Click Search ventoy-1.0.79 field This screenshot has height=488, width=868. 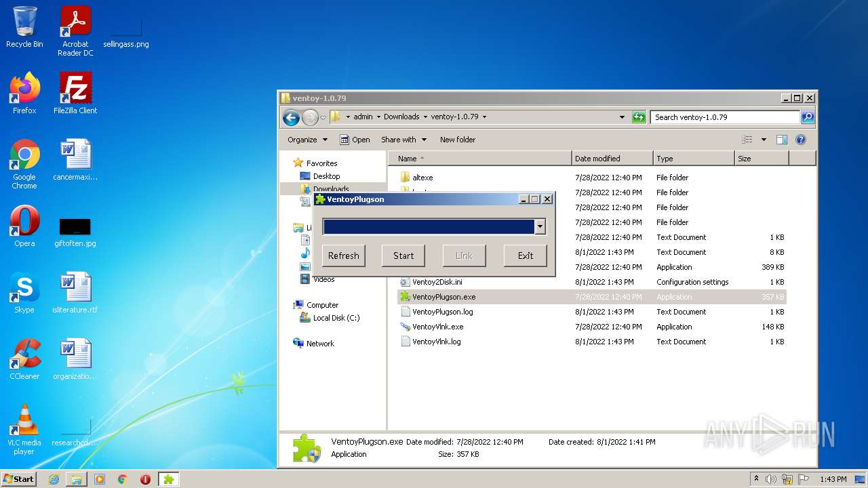point(725,117)
